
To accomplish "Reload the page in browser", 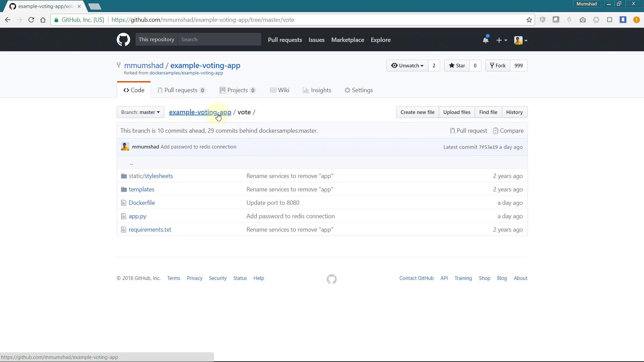I will 31,20.
